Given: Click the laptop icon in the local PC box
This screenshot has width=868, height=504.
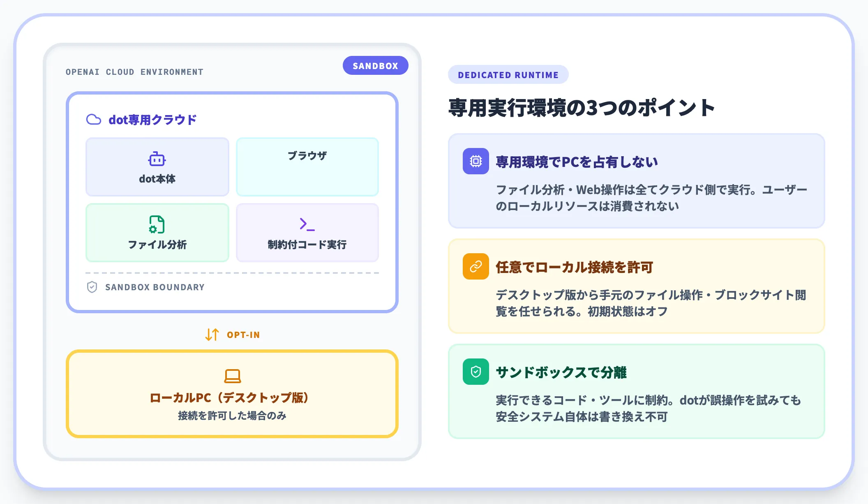Looking at the screenshot, I should click(232, 376).
